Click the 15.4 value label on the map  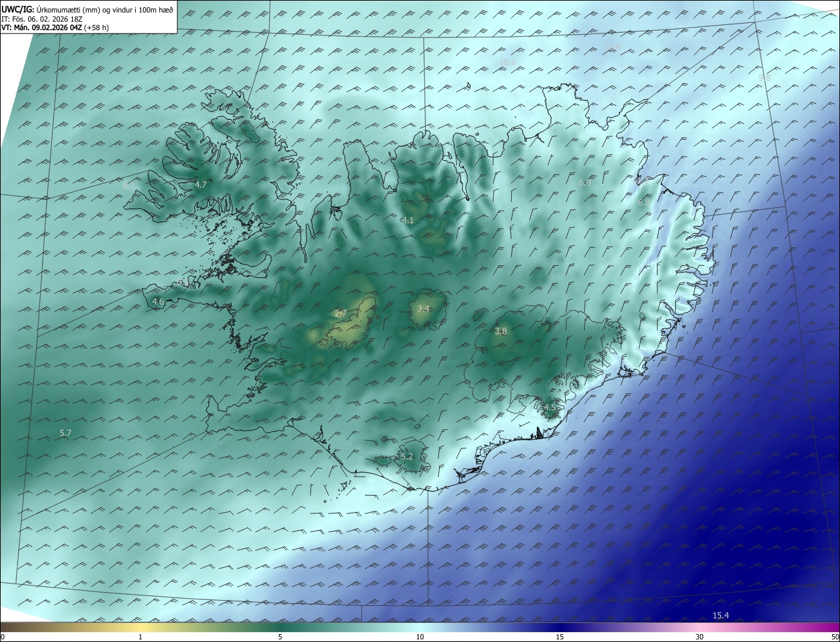[721, 615]
